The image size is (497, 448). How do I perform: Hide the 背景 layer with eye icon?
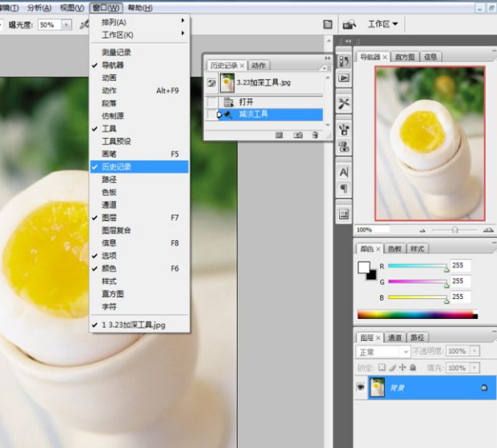tap(361, 387)
